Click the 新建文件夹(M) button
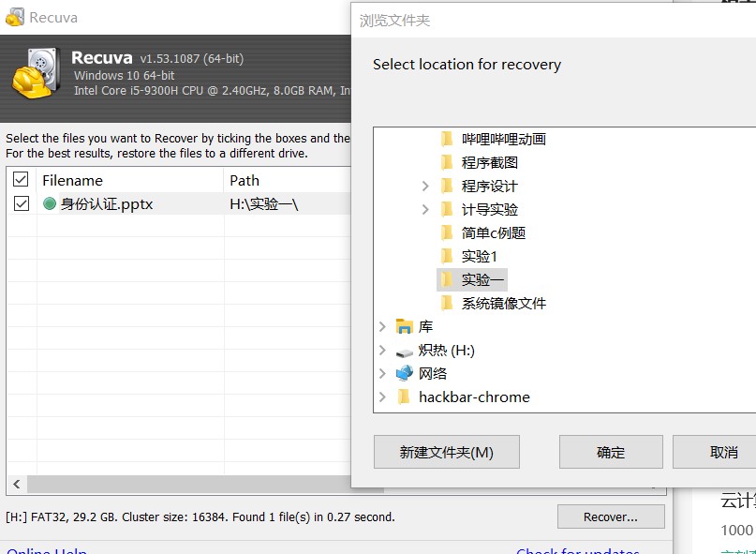 tap(447, 452)
